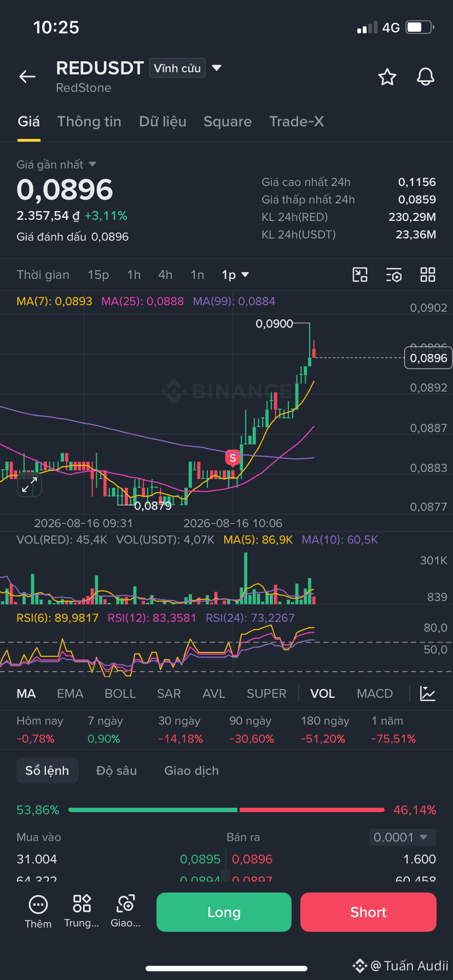Switch to Thông tin tab
453x980 pixels.
tap(89, 121)
